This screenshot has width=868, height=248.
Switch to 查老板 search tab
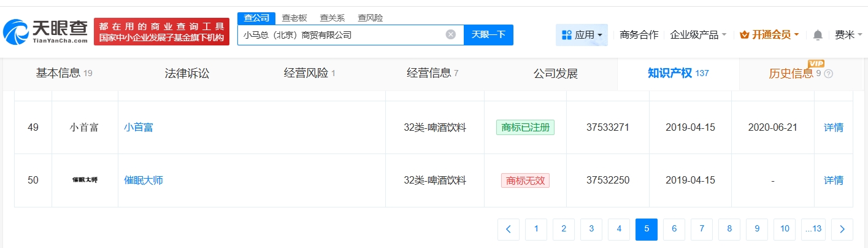(x=294, y=18)
